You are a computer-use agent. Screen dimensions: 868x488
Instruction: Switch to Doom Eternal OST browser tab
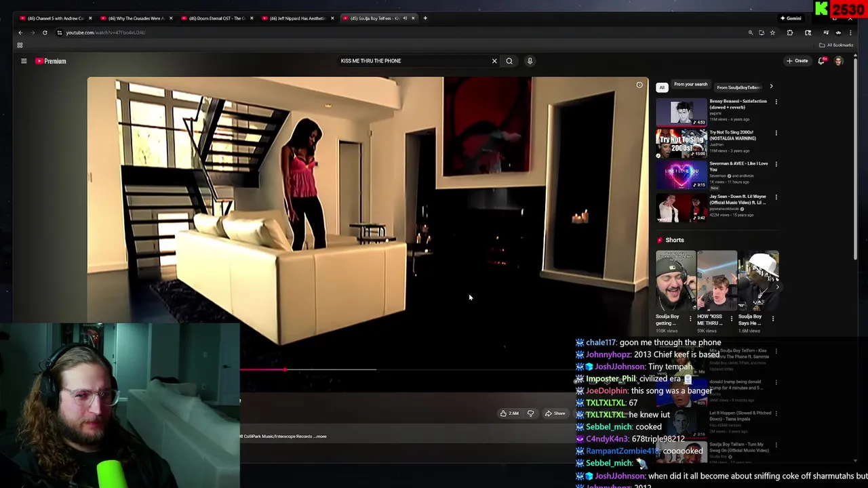216,18
